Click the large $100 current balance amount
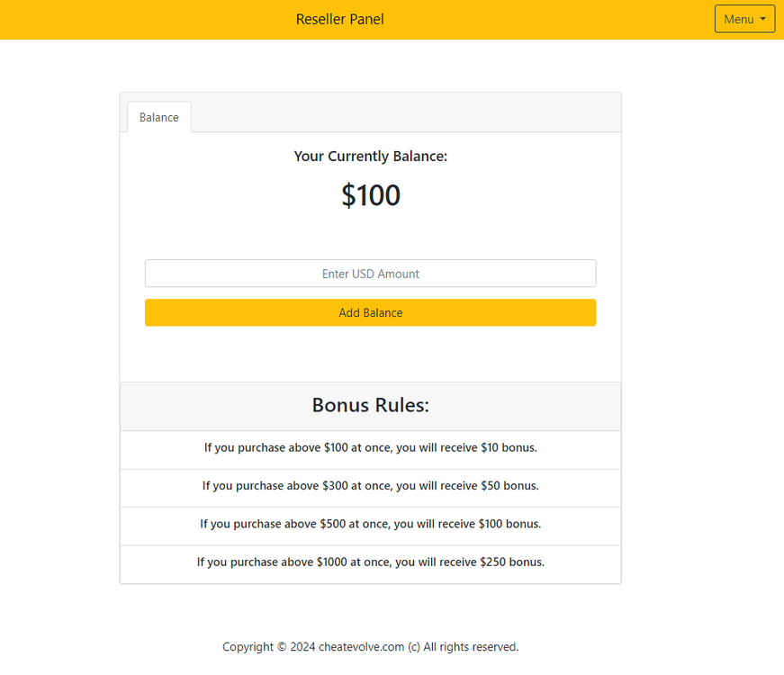Viewport: 784px width, 675px height. pyautogui.click(x=370, y=195)
